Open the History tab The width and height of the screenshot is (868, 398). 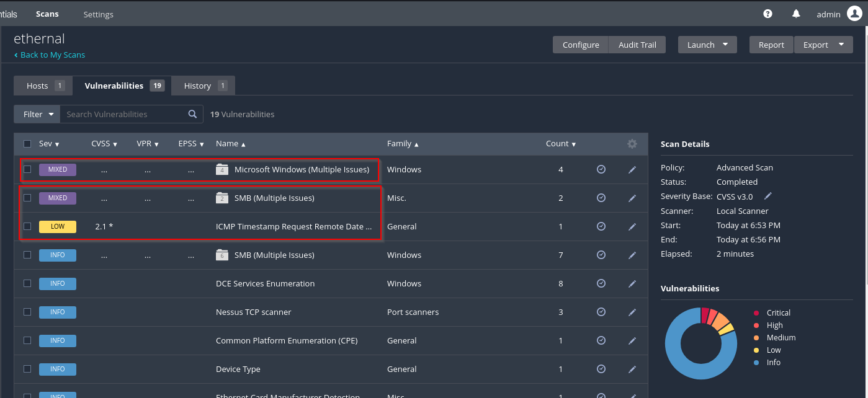click(x=204, y=86)
